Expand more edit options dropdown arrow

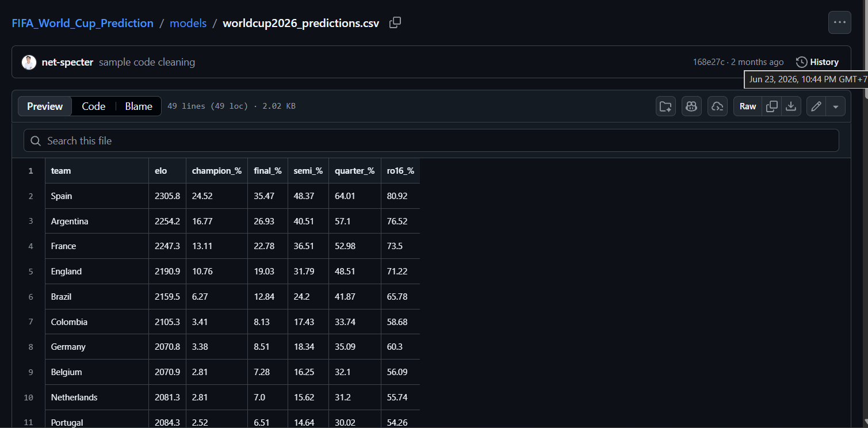(836, 106)
